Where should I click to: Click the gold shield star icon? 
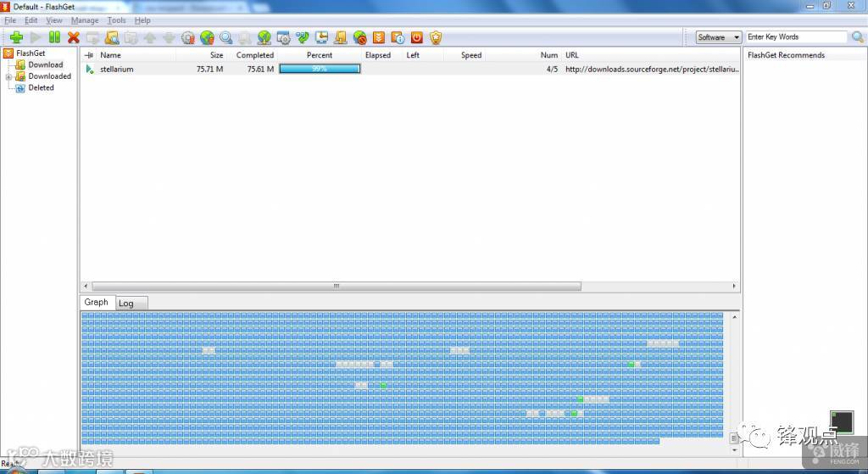(436, 37)
